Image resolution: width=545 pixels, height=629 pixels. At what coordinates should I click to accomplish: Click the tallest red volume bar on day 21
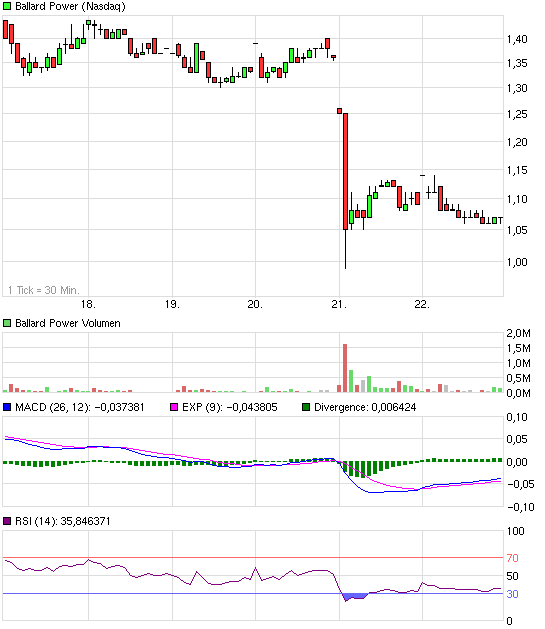click(x=345, y=368)
